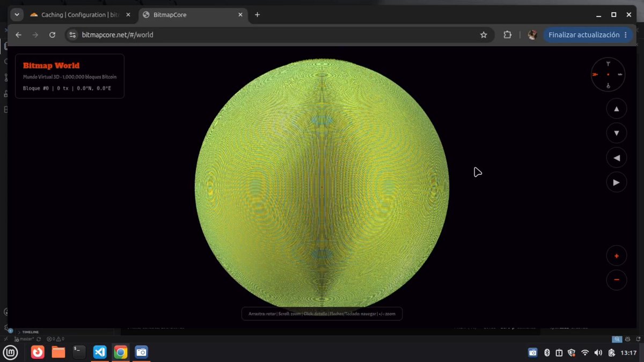Close the Caching Configuration tab
This screenshot has height=362, width=644.
[128, 15]
